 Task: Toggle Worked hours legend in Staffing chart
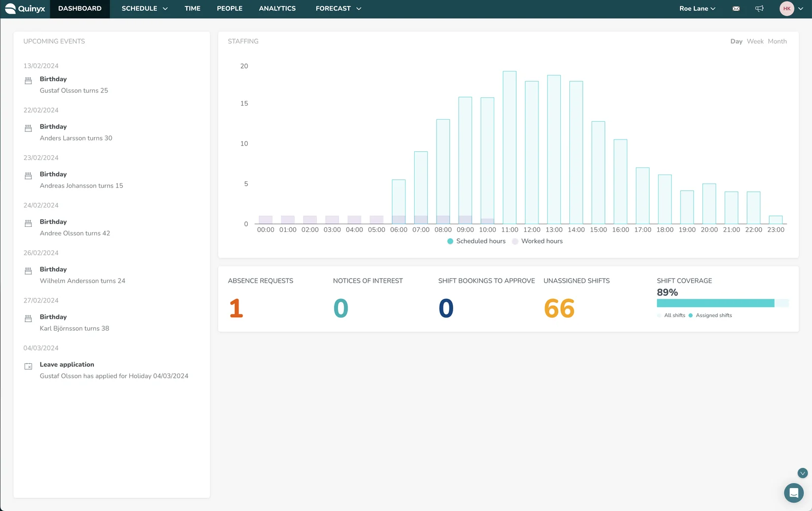(537, 241)
